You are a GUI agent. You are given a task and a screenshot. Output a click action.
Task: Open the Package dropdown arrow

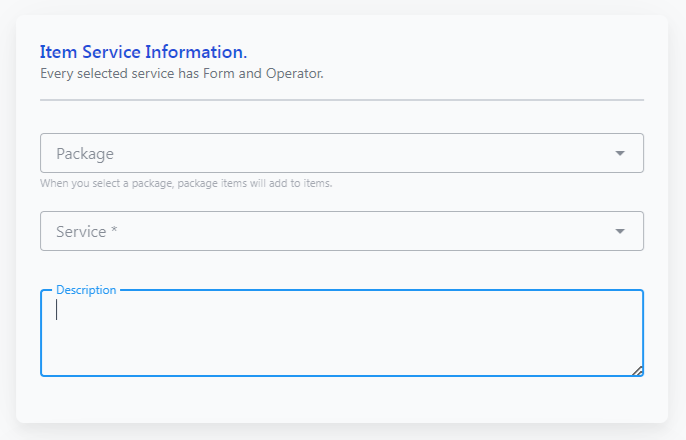620,153
